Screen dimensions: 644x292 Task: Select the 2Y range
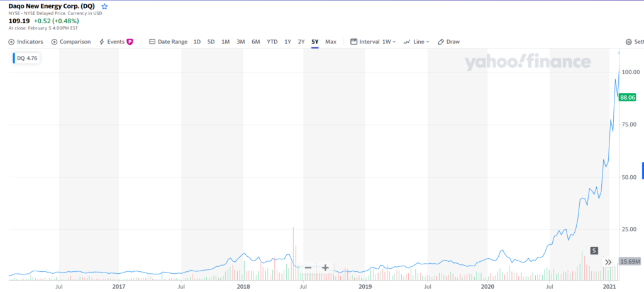301,42
